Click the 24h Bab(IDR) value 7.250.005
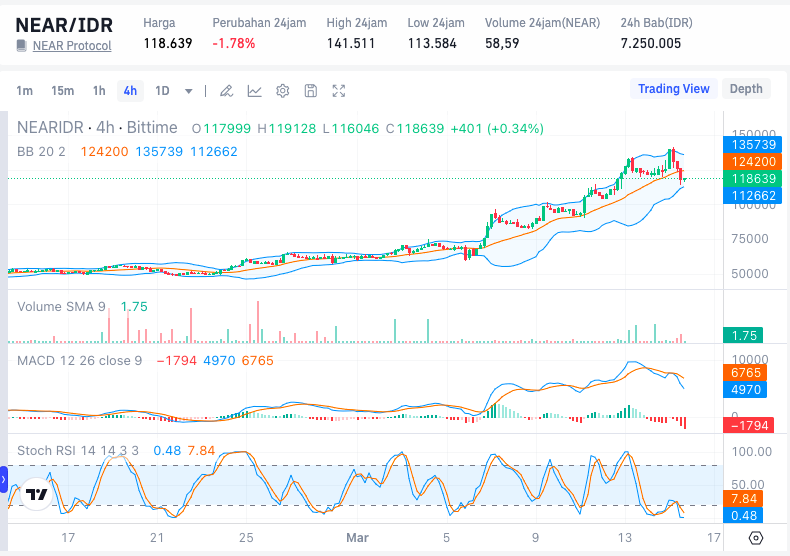790x556 pixels. 651,43
